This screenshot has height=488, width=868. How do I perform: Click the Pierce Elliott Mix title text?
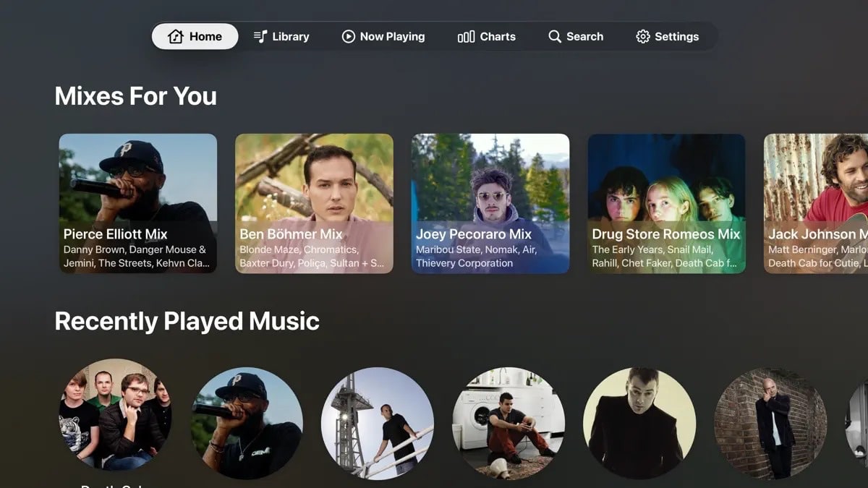point(116,234)
